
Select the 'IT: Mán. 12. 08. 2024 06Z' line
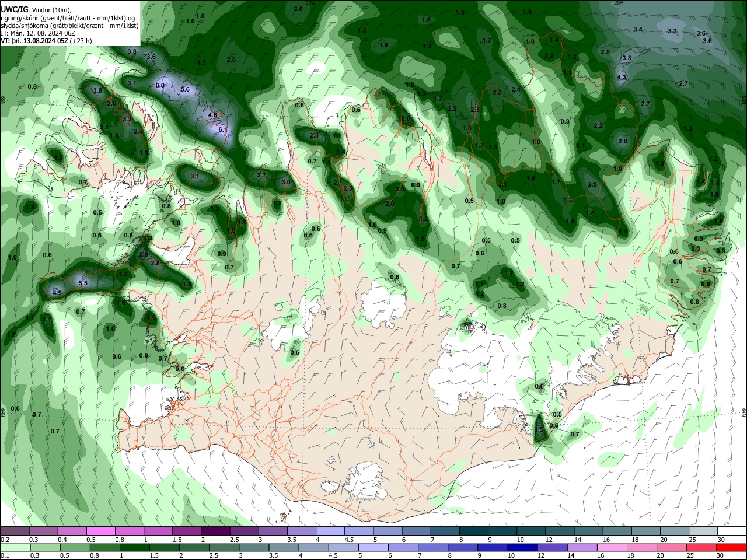(x=36, y=33)
